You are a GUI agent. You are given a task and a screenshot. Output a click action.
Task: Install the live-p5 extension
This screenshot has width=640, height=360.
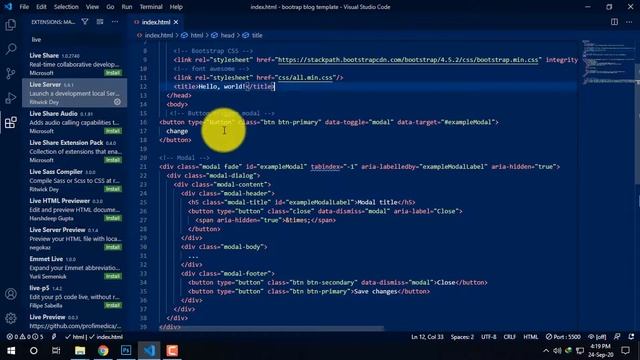click(113, 305)
